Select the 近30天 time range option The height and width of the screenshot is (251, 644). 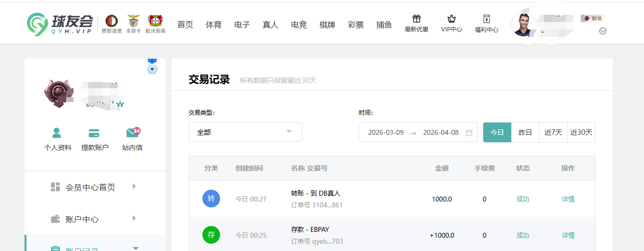581,132
